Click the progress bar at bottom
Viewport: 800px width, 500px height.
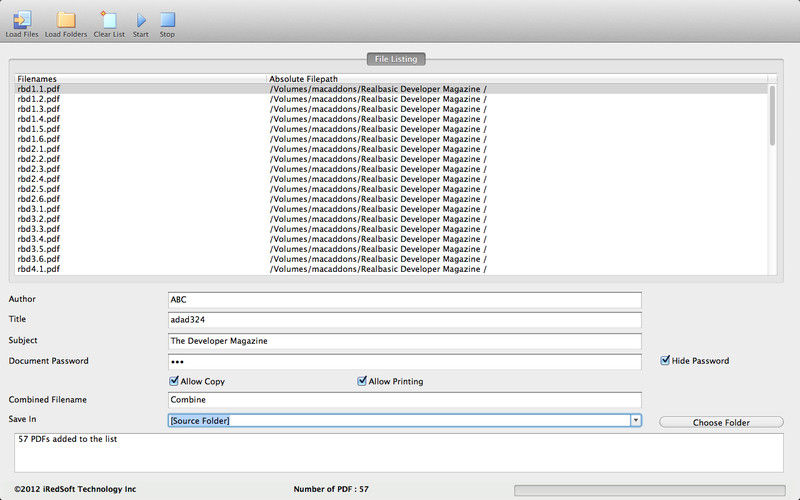pos(649,490)
